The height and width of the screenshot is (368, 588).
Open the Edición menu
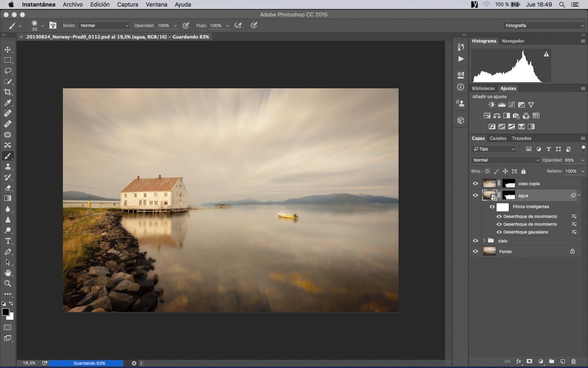(100, 5)
